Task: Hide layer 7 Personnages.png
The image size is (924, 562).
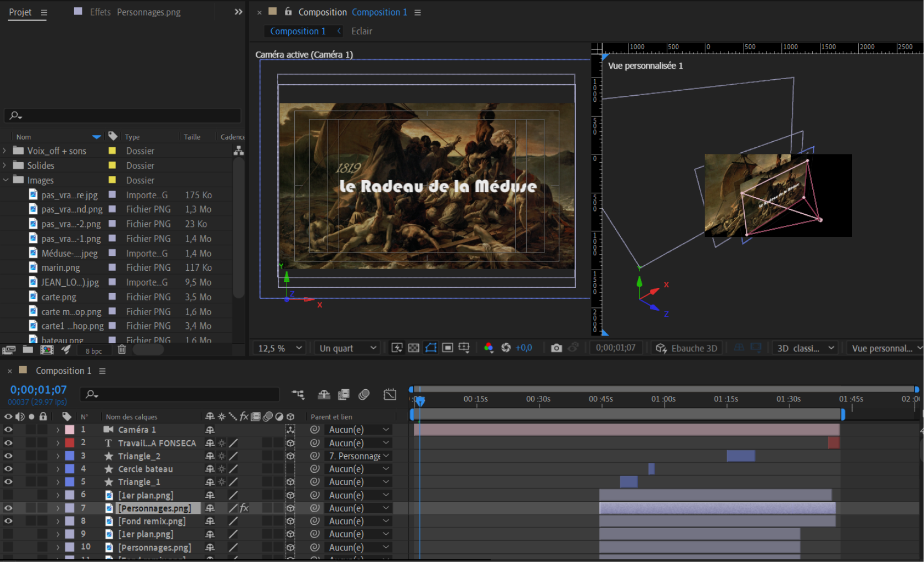Action: tap(8, 508)
